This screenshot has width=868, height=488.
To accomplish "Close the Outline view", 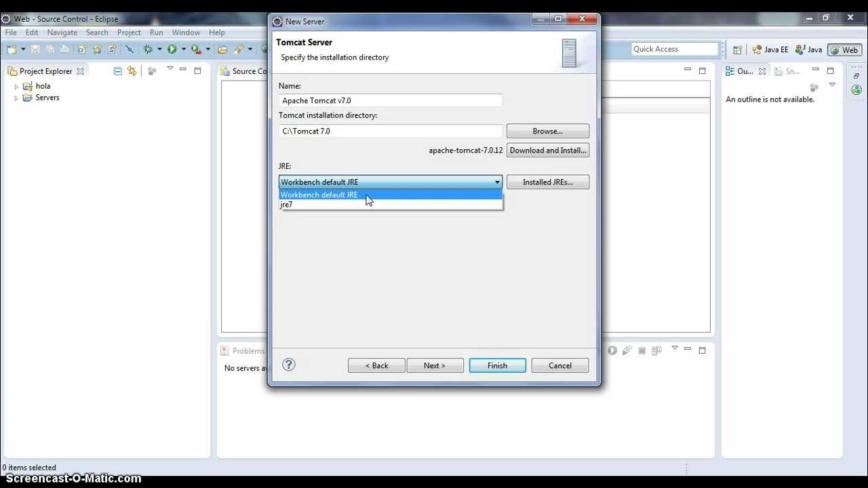I will pyautogui.click(x=762, y=71).
